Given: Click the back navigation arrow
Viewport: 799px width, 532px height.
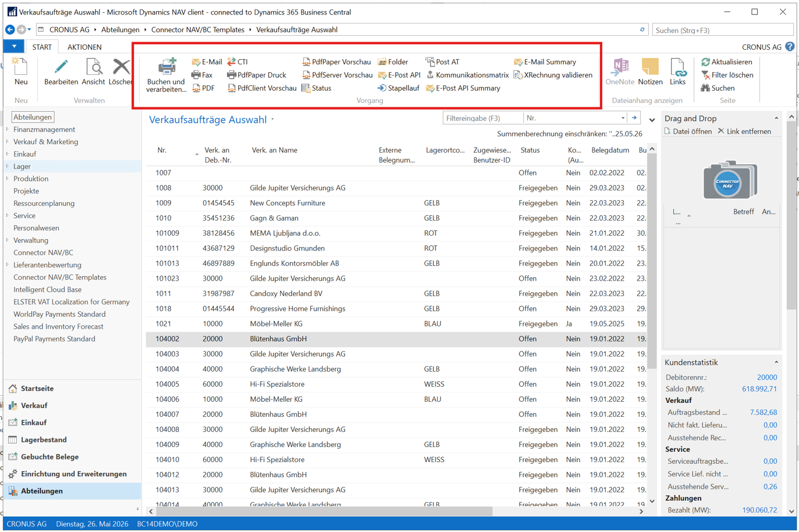Looking at the screenshot, I should point(10,30).
